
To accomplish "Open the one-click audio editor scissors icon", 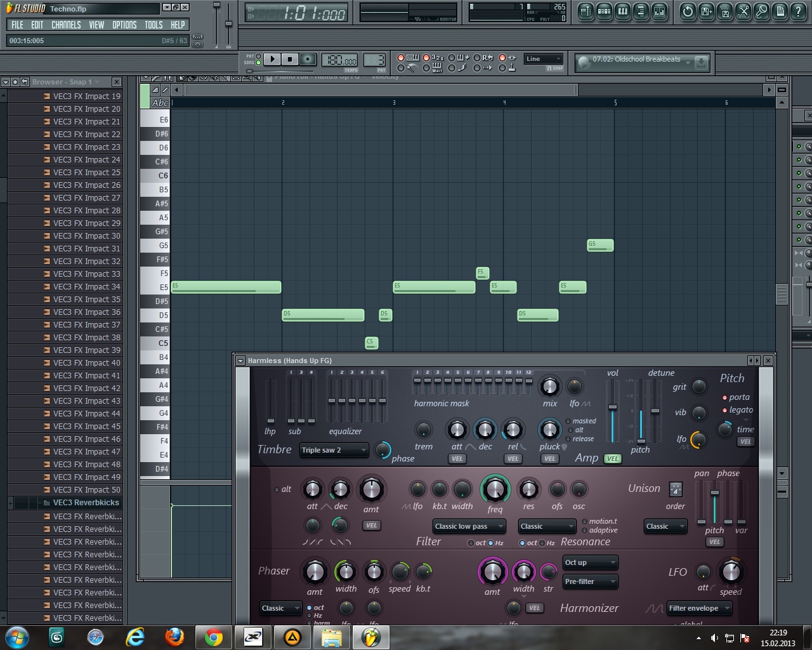I will pos(743,11).
